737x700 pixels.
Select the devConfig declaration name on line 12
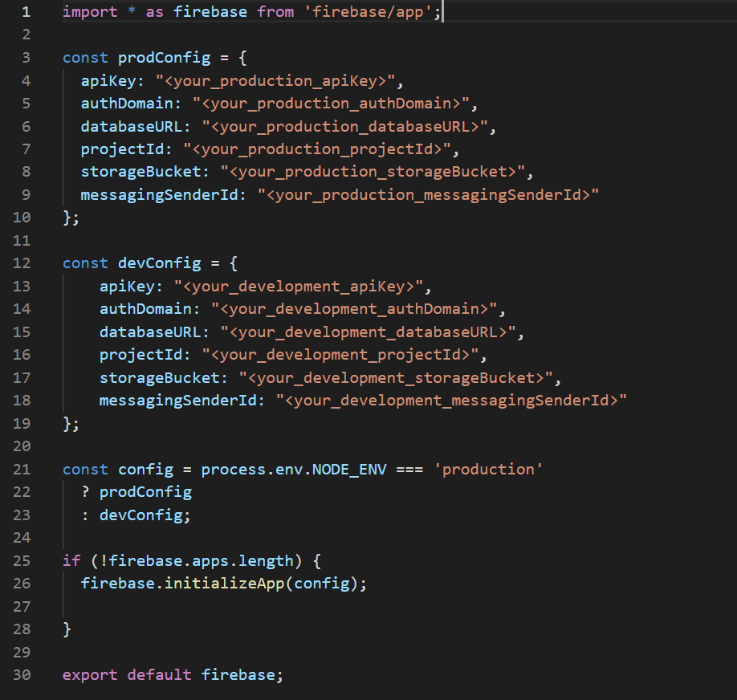(x=159, y=262)
